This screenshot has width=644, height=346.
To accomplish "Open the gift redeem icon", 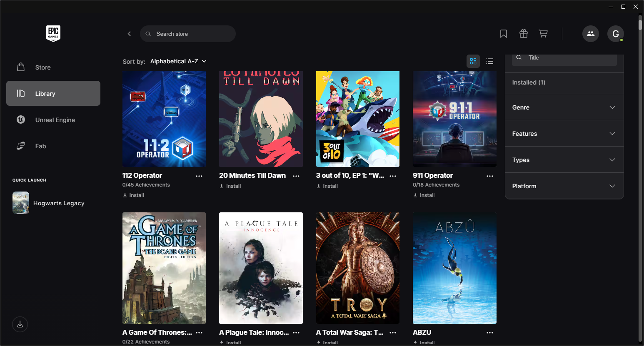I will pos(524,34).
